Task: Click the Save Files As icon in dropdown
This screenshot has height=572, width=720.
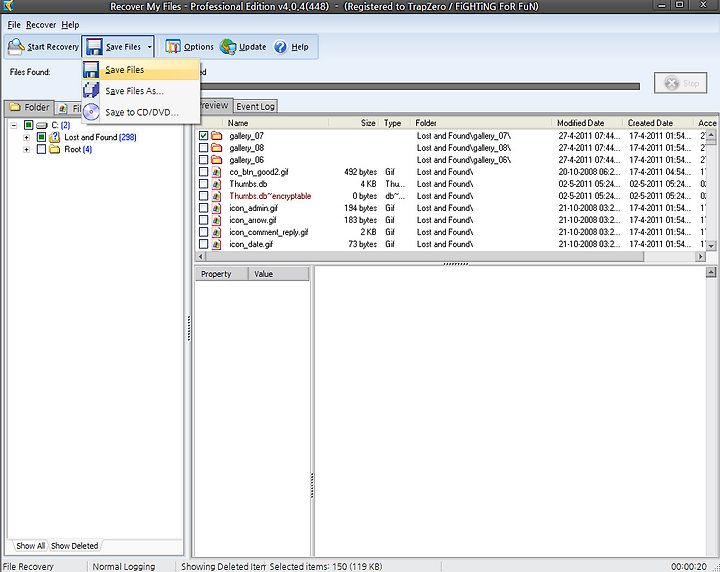Action: 91,90
